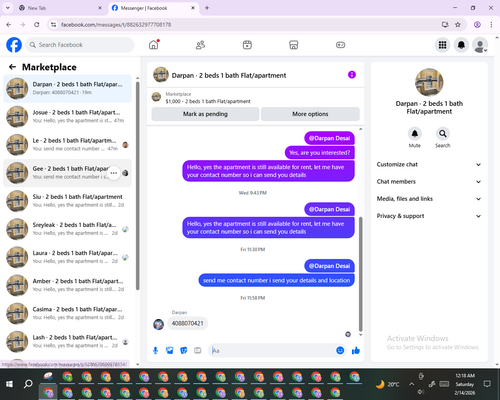This screenshot has width=500, height=400.
Task: Switch to the New Tab browser tab
Action: point(60,8)
